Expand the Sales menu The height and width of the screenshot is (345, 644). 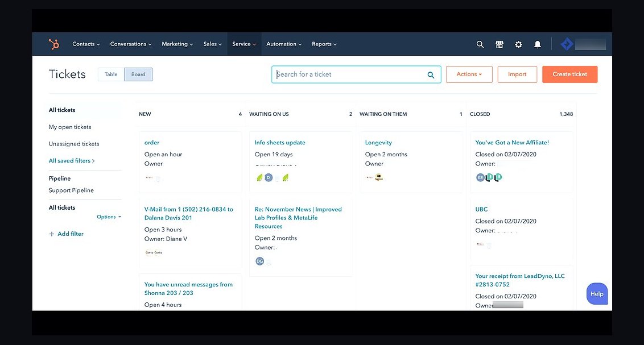tap(212, 44)
